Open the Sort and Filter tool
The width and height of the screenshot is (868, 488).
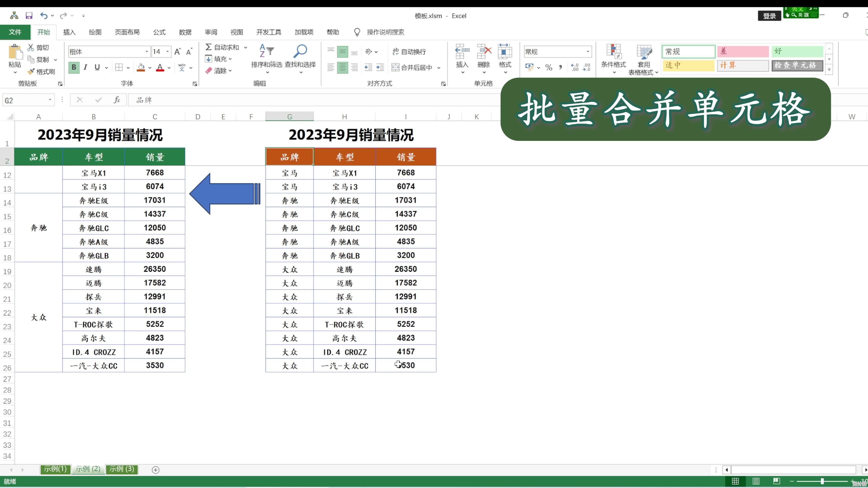point(266,52)
